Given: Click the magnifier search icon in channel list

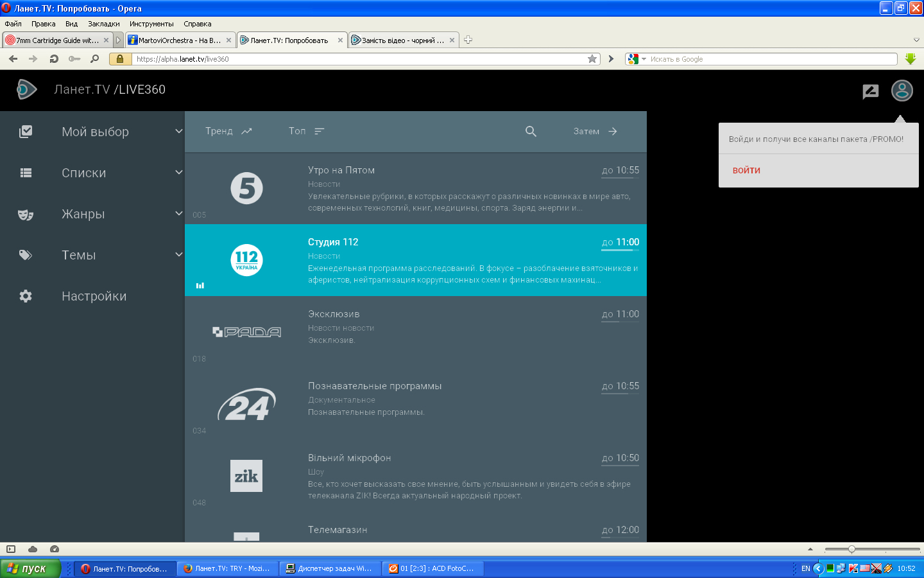Looking at the screenshot, I should [531, 131].
